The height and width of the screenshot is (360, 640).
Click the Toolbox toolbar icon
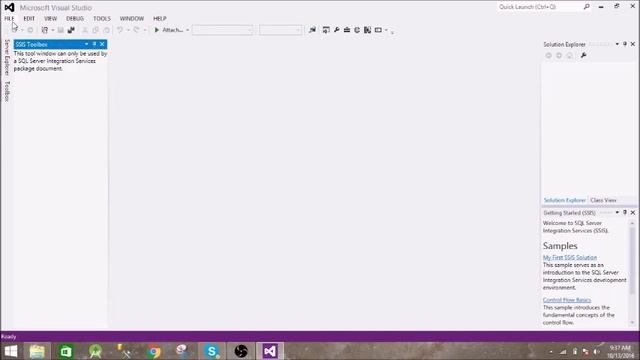tap(347, 30)
